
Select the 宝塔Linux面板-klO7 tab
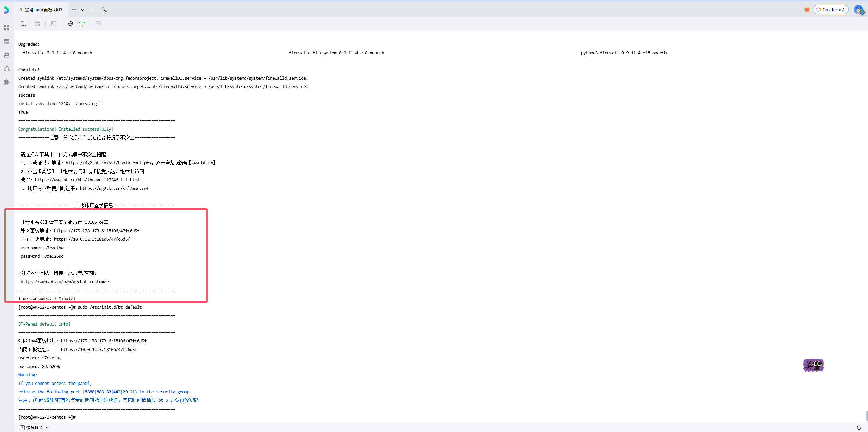pyautogui.click(x=41, y=10)
